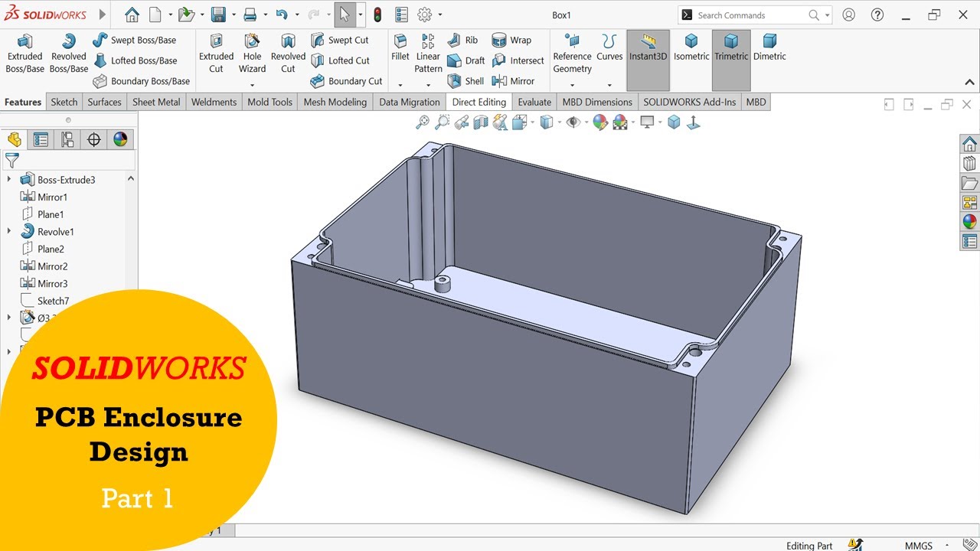Choose Boundary Boss/Base feature
This screenshot has width=980, height=551.
coord(141,81)
